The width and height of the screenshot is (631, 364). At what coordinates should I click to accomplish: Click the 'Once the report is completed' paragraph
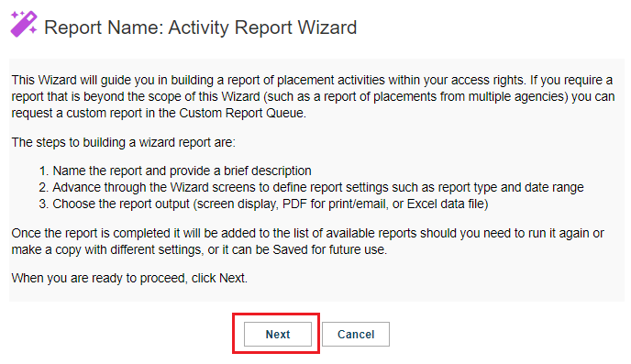(307, 241)
